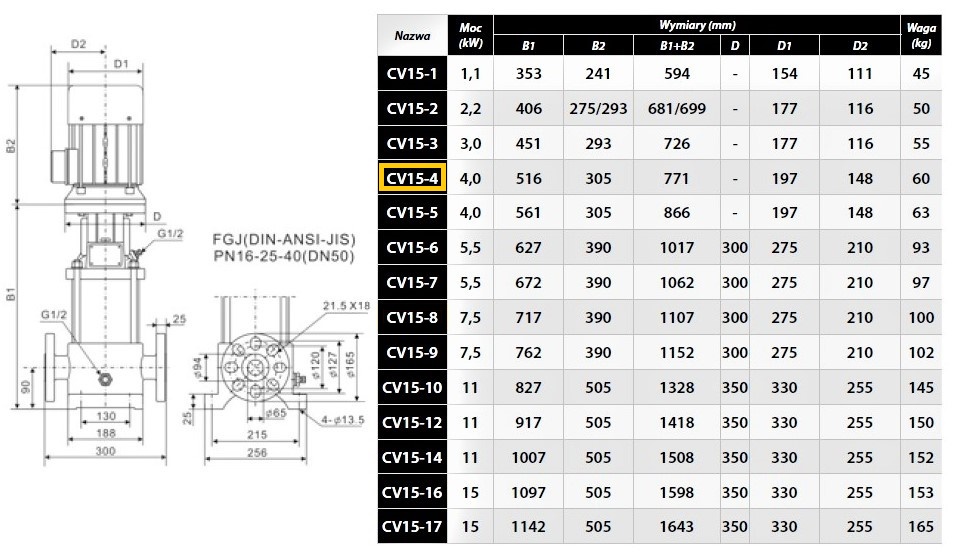Select the 1142 B1 value
The image size is (960, 557).
pyautogui.click(x=528, y=526)
